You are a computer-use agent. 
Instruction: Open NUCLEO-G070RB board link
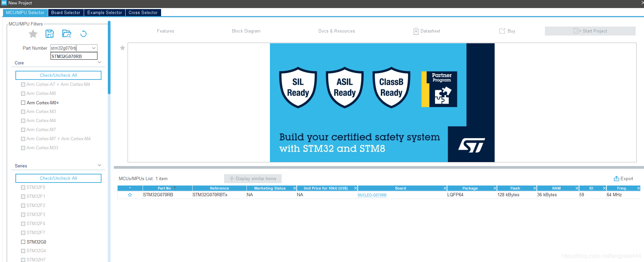click(372, 195)
